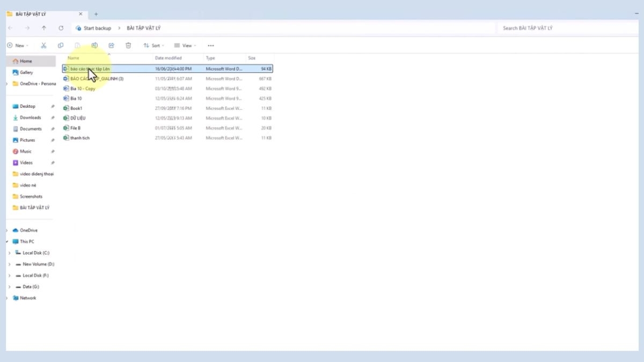Click the pin icon beside Music
This screenshot has width=644, height=362.
pyautogui.click(x=53, y=151)
